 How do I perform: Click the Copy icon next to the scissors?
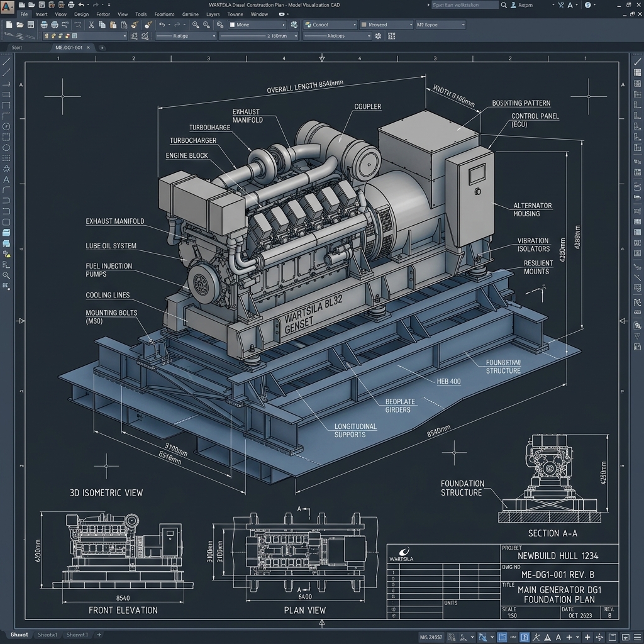click(103, 25)
